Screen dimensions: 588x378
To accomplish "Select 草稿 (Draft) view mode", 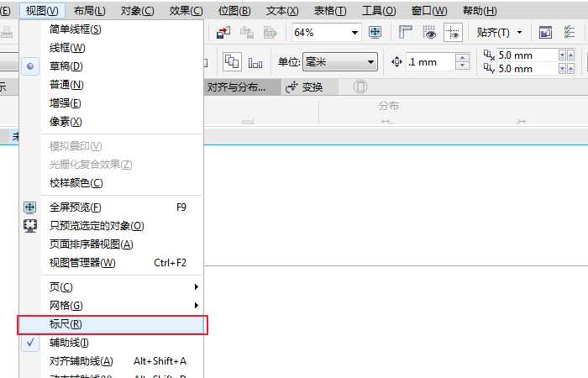I will click(x=66, y=66).
